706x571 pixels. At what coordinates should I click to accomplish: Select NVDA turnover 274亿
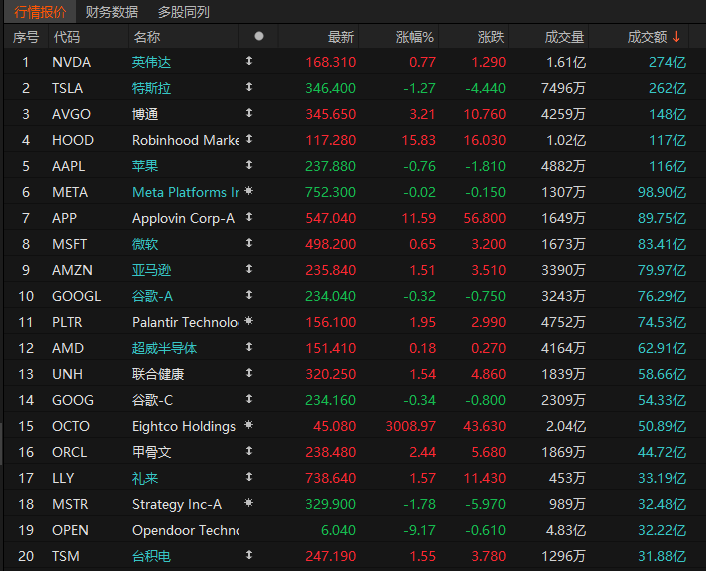[668, 62]
